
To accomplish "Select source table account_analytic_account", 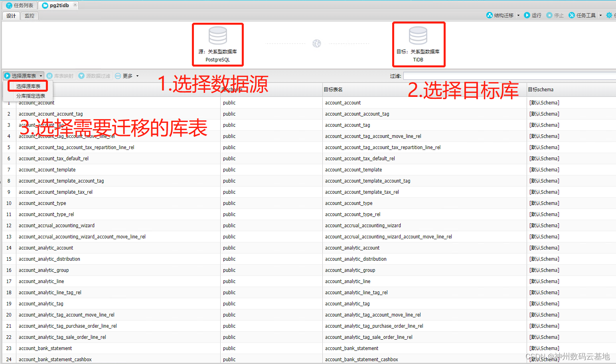I will click(x=46, y=248).
